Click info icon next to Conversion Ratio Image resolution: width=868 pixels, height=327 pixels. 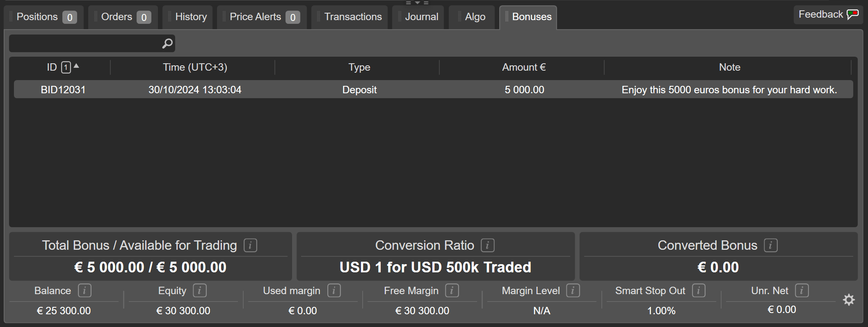(x=488, y=245)
